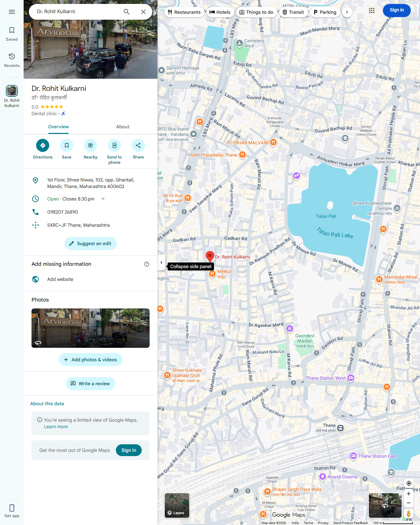420x525 pixels.
Task: Select the Things to do chip
Action: coord(256,12)
